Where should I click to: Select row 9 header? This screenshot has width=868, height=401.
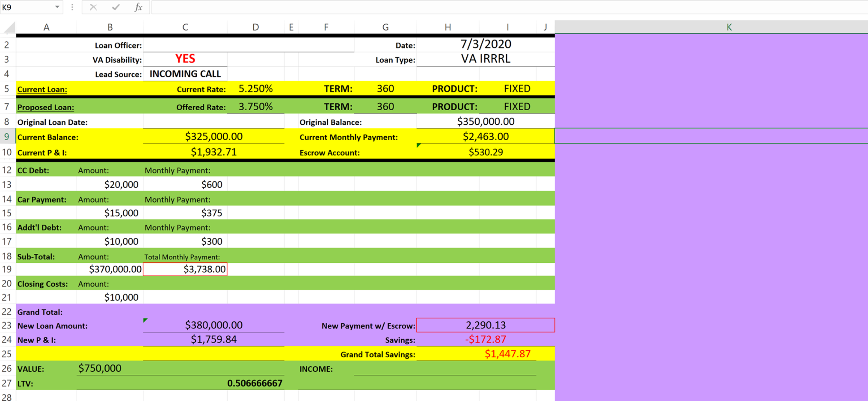[7, 137]
